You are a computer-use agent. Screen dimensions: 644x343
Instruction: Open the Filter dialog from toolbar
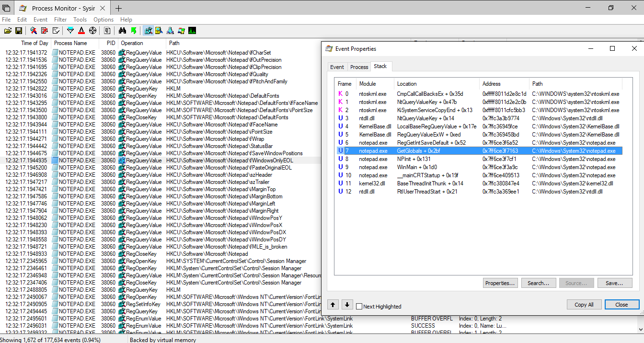point(71,30)
